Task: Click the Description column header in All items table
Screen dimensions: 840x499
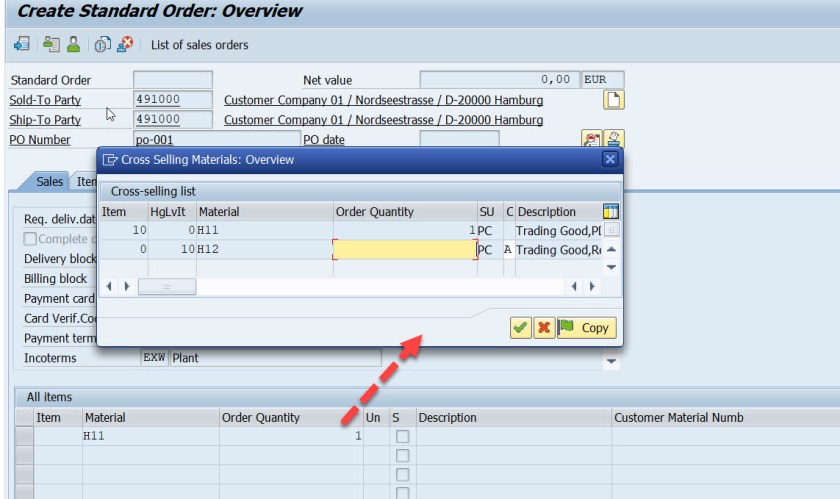Action: coord(513,418)
